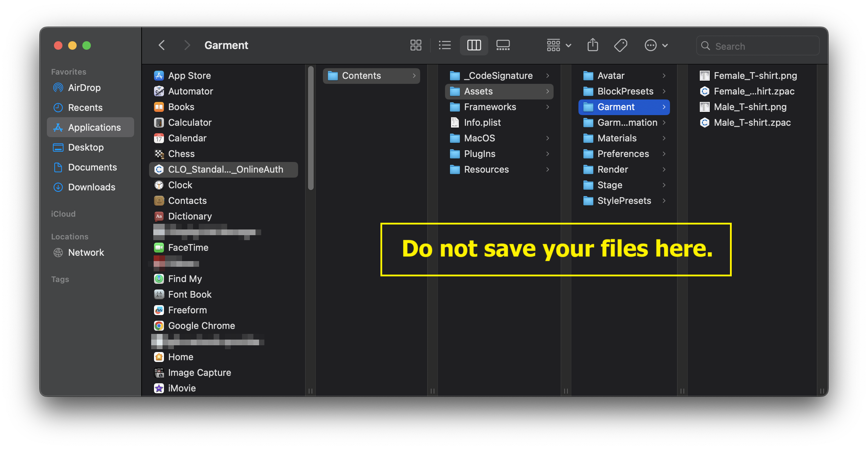868x449 pixels.
Task: Select the Female_...hirt.zpac file
Action: [752, 91]
